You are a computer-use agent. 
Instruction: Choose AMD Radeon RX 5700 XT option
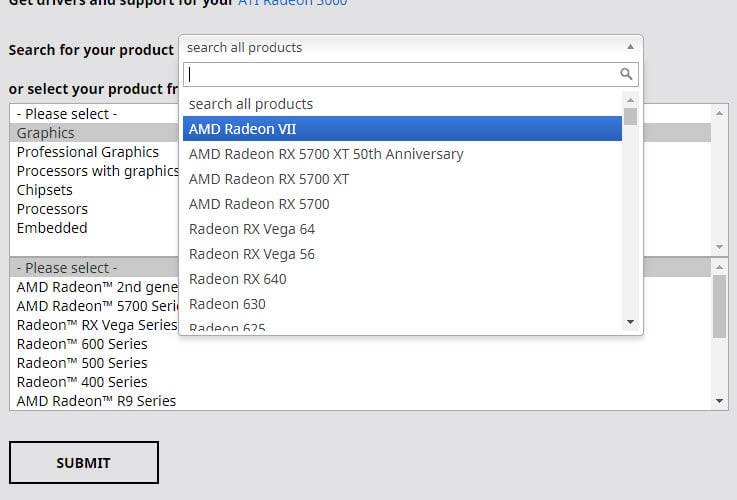402,179
